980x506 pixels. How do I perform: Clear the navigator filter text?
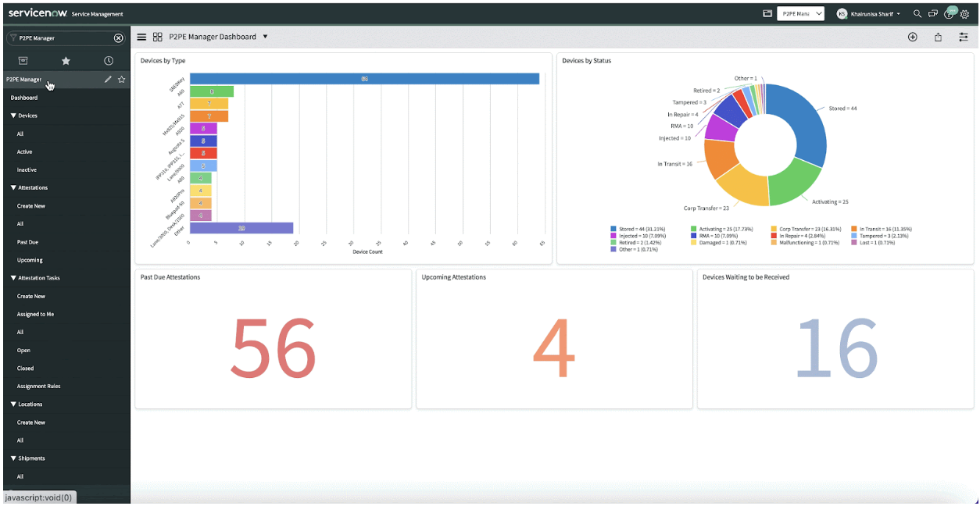pos(118,37)
